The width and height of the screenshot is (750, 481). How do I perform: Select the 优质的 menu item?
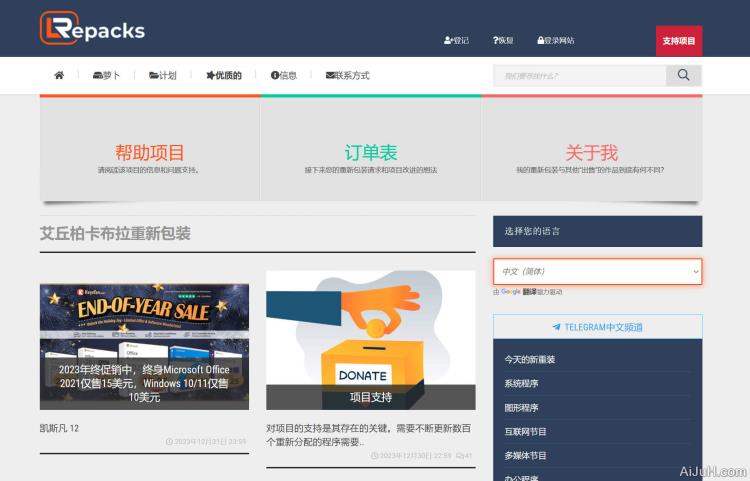pos(223,75)
